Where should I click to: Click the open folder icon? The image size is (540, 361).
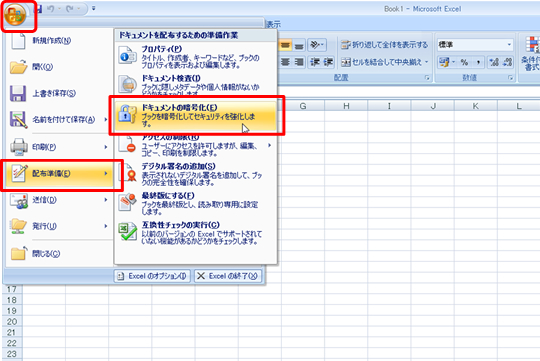coord(18,67)
